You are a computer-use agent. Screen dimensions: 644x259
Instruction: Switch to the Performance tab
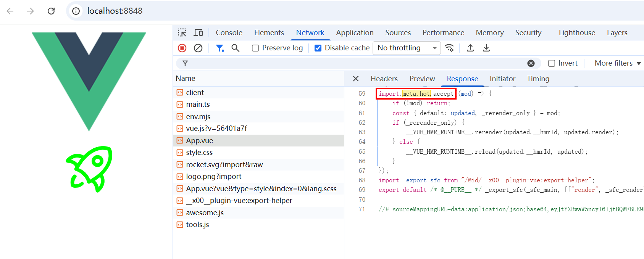pyautogui.click(x=443, y=33)
